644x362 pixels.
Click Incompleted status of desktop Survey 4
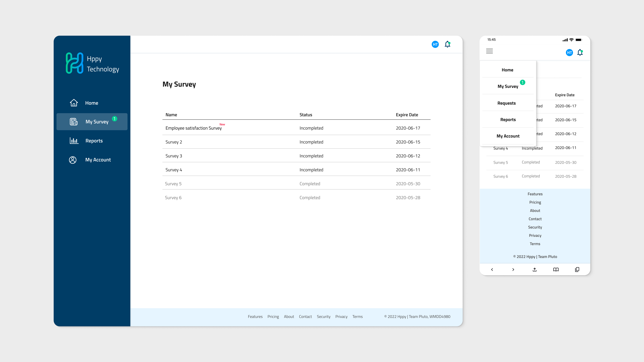pyautogui.click(x=311, y=170)
